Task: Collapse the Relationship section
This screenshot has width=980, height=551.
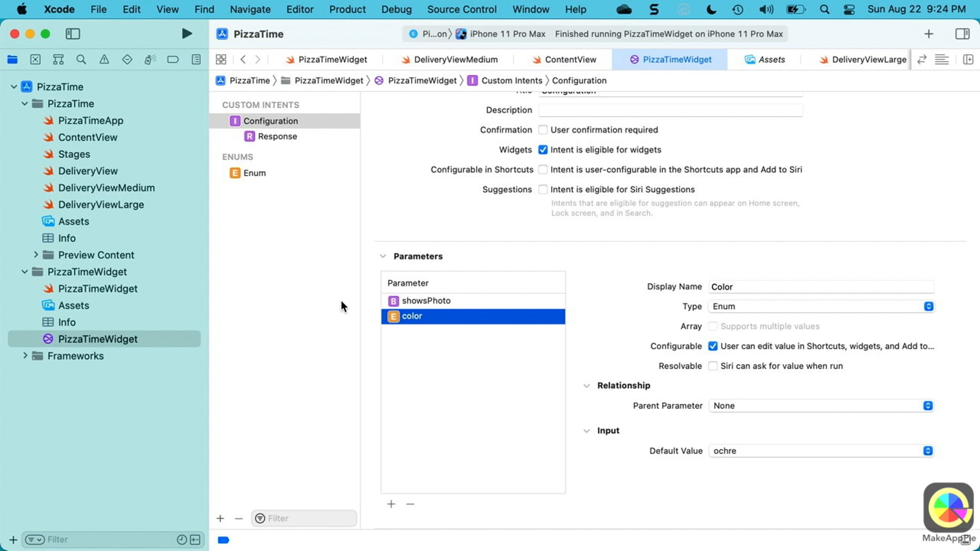Action: [586, 386]
